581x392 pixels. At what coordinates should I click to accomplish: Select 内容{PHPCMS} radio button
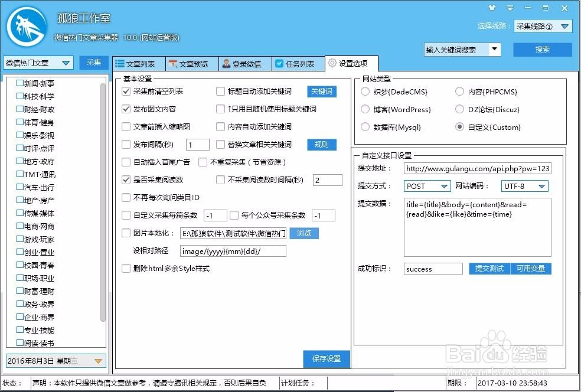coord(459,91)
